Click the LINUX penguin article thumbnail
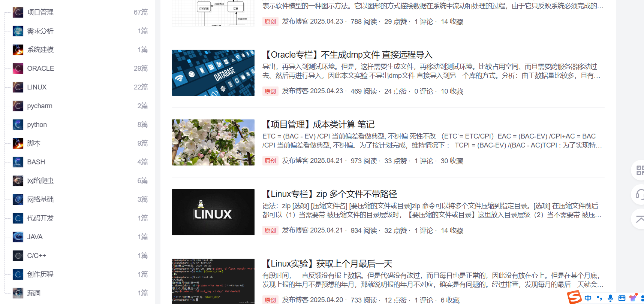The image size is (644, 304). coord(213,212)
